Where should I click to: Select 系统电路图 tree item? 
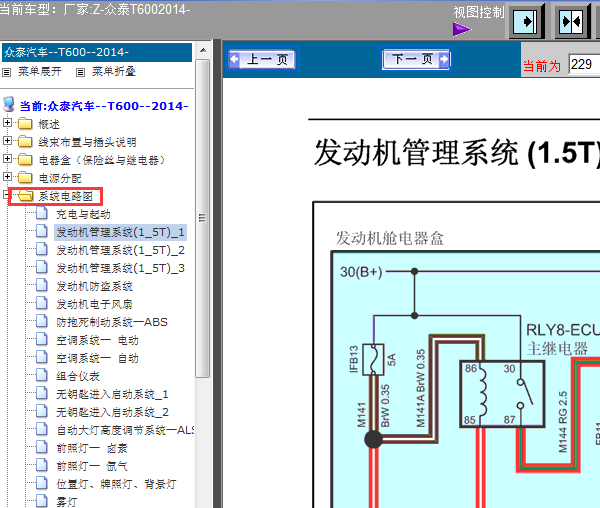[x=65, y=196]
